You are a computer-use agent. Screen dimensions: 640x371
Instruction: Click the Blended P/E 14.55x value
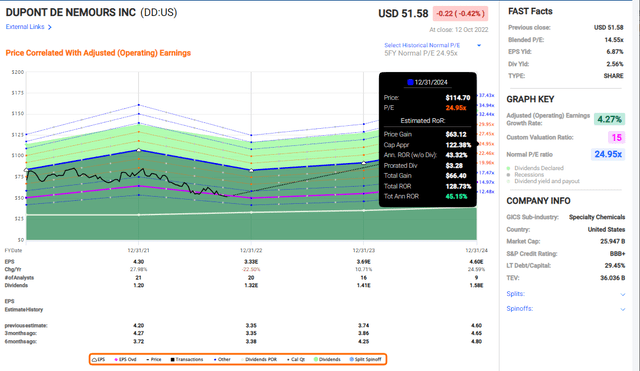point(614,40)
